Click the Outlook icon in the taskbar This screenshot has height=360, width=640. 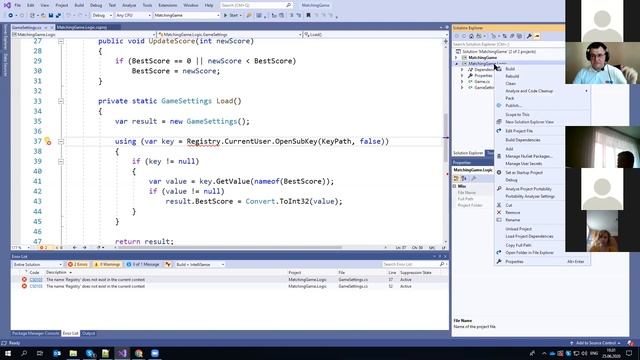(57, 353)
